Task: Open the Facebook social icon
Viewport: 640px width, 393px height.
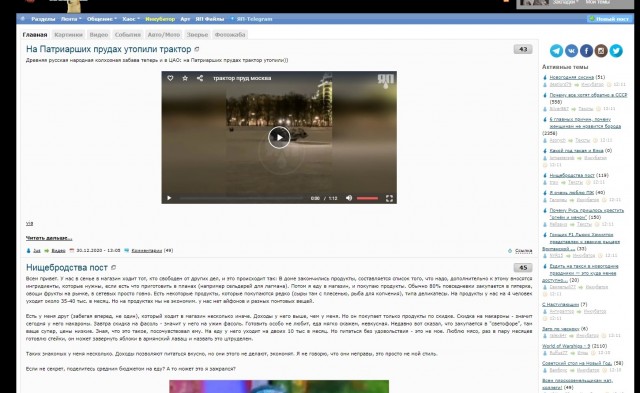Action: [x=586, y=51]
